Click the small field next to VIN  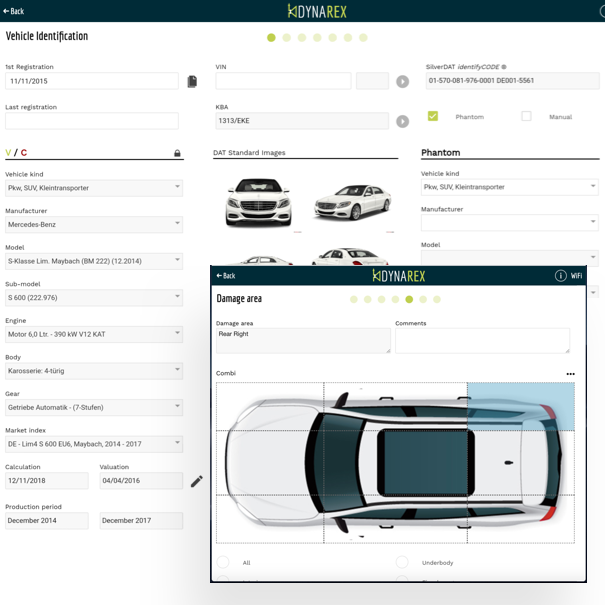pyautogui.click(x=372, y=81)
